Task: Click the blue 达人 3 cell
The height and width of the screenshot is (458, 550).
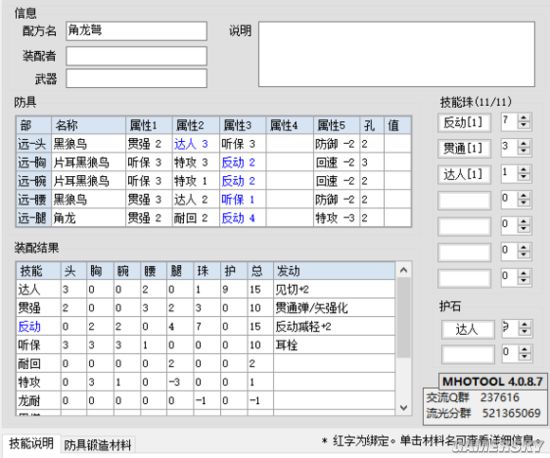Action: pyautogui.click(x=196, y=144)
